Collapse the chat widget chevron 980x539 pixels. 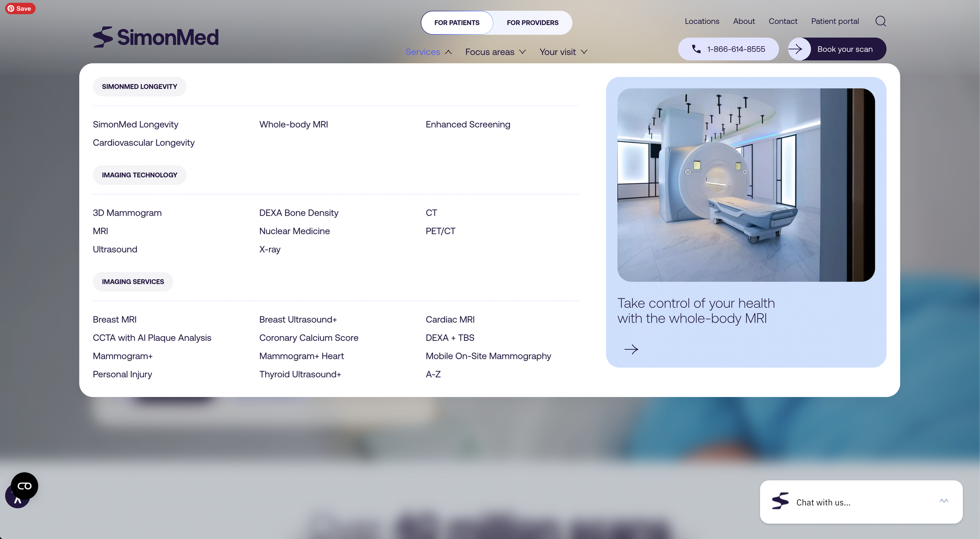pyautogui.click(x=944, y=501)
